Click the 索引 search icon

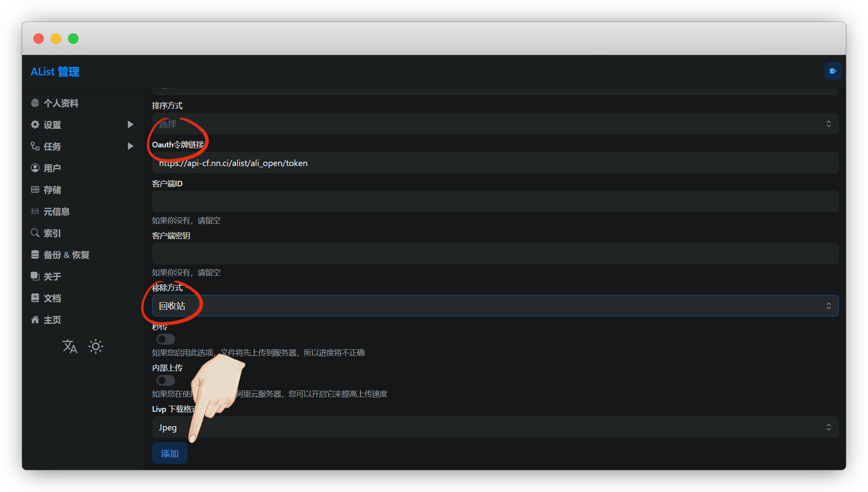[35, 233]
